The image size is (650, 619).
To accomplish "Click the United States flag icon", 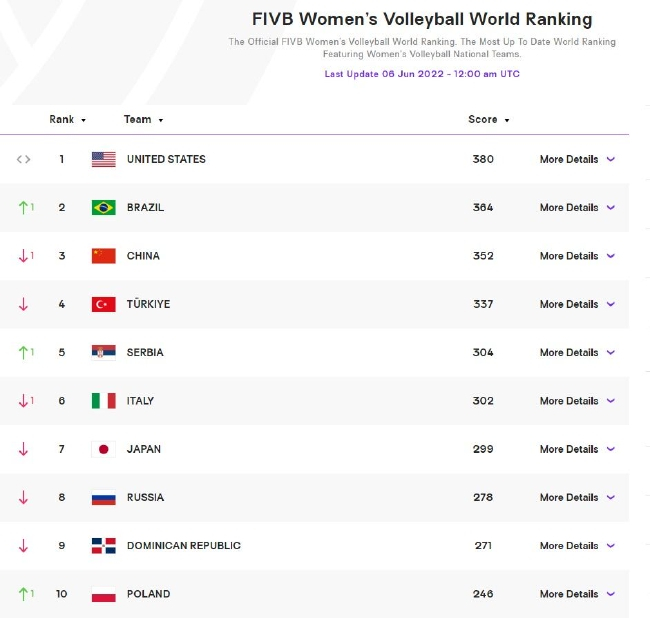I will coord(104,159).
